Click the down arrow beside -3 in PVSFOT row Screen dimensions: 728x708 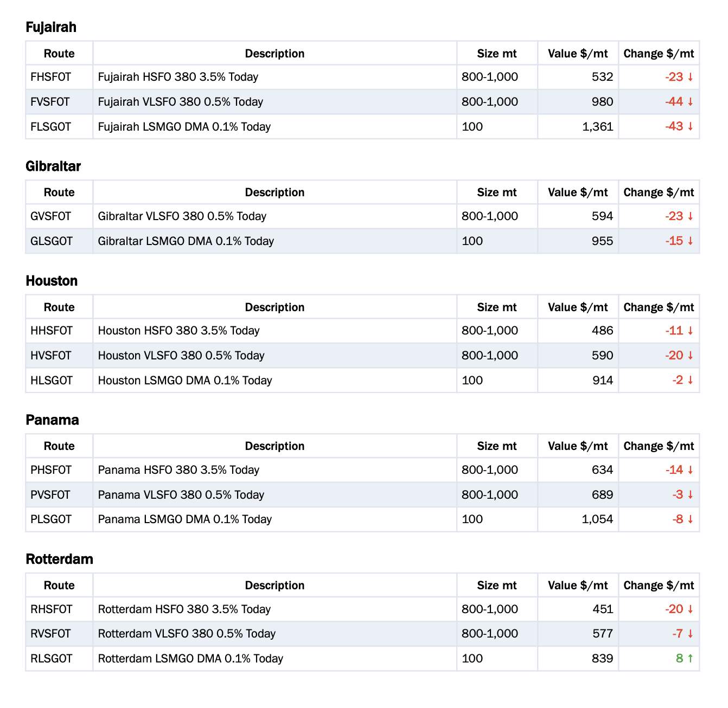tap(691, 495)
